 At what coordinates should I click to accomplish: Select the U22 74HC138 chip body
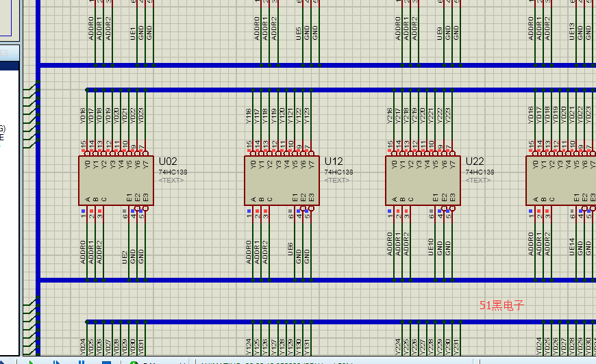tap(423, 181)
